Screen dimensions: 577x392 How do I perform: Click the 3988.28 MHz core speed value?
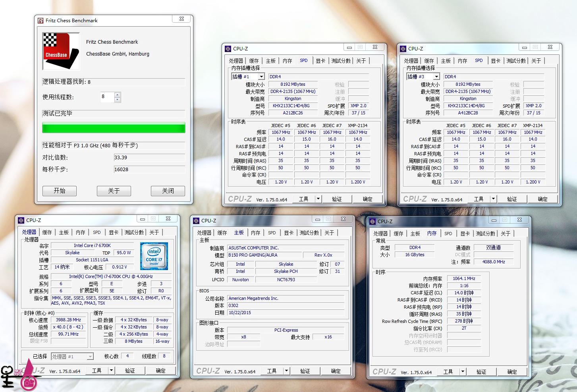tap(69, 320)
